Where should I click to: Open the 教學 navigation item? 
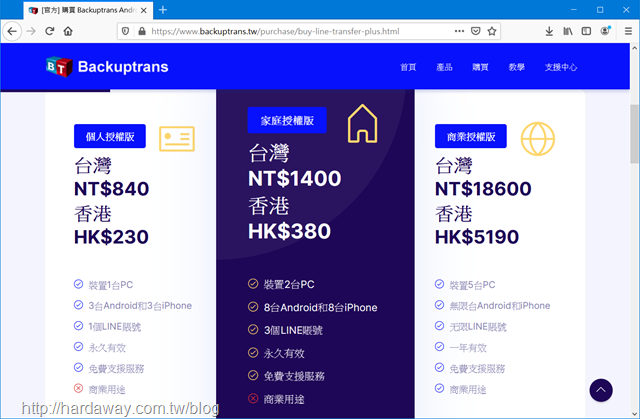(517, 67)
